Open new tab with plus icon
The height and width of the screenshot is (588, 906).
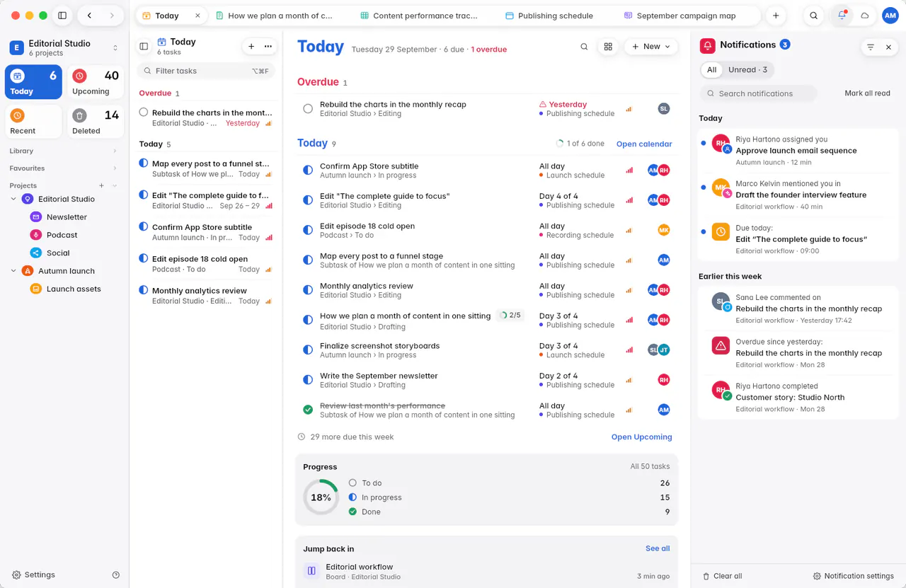coord(776,16)
